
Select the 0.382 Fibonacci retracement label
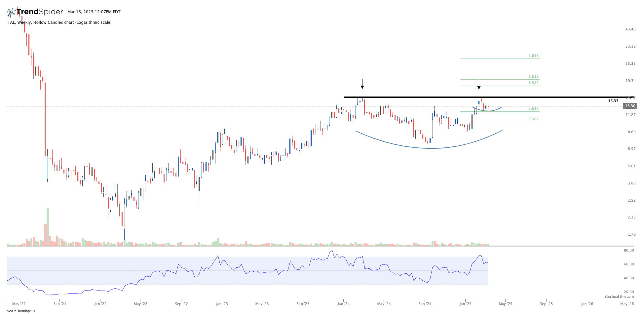tap(533, 119)
